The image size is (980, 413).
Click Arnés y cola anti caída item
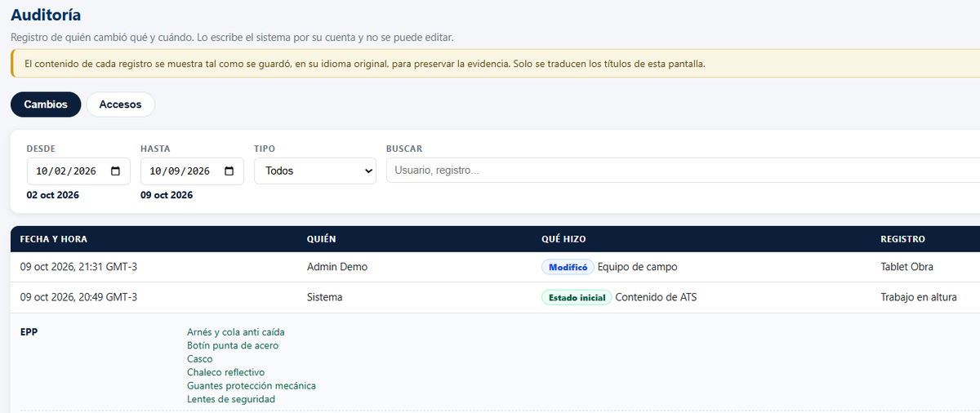(236, 332)
